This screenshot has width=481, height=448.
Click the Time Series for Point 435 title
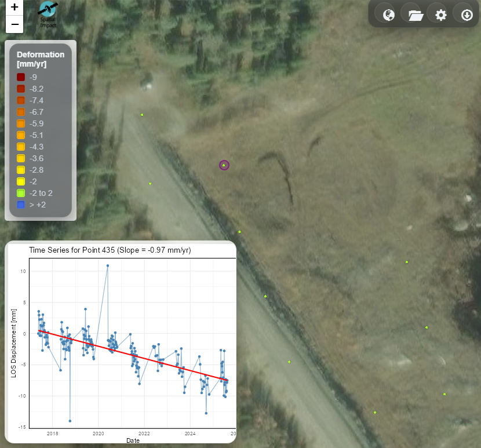pos(110,250)
